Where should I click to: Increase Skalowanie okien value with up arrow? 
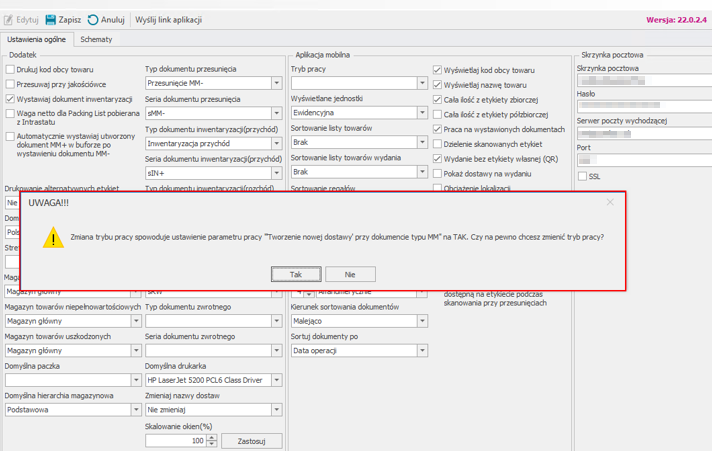tap(211, 437)
